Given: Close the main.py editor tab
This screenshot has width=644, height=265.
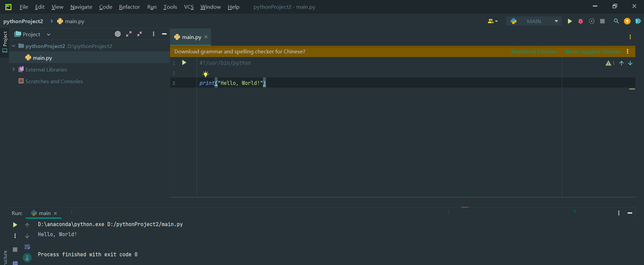Looking at the screenshot, I should pos(206,37).
